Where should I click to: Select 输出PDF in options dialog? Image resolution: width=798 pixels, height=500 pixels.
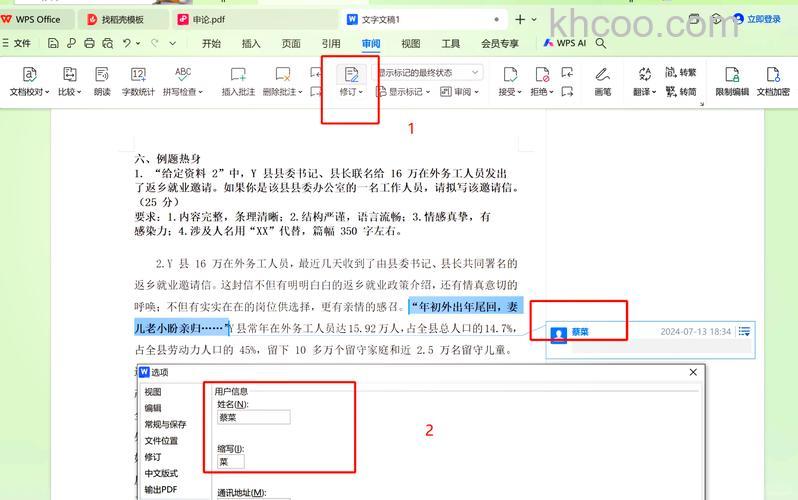tap(160, 489)
